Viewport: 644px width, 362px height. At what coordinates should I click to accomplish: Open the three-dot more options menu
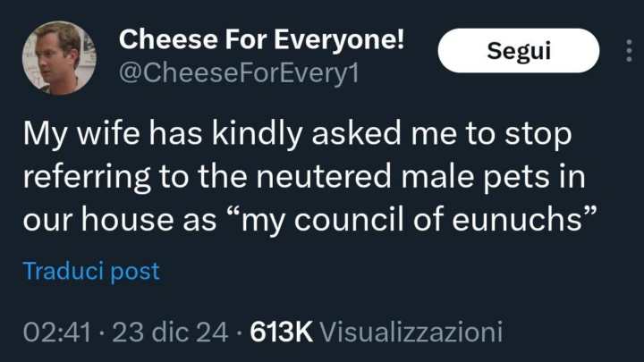point(629,50)
